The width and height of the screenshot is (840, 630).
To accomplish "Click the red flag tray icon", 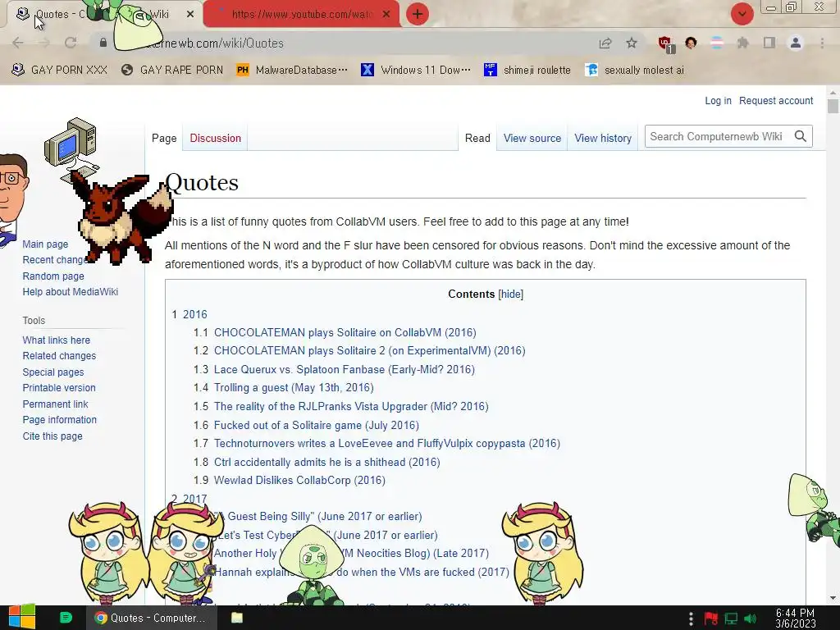I will (711, 619).
